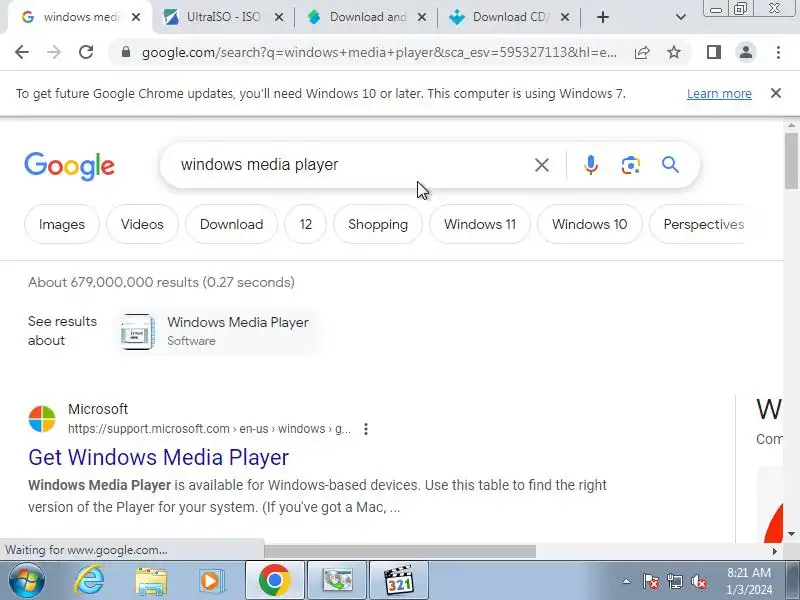Click the Chrome taskbar button
This screenshot has height=600, width=800.
point(275,580)
